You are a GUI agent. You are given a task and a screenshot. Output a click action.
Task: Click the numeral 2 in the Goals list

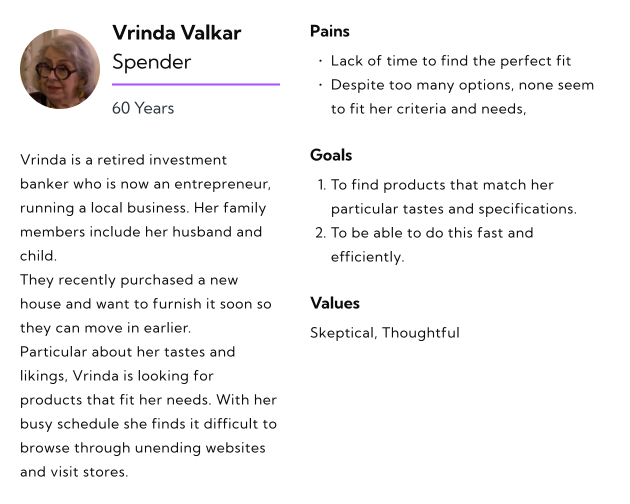(319, 233)
